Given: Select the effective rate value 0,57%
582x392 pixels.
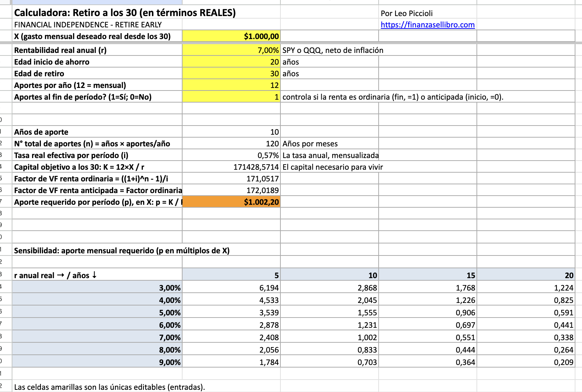Looking at the screenshot, I should (231, 155).
